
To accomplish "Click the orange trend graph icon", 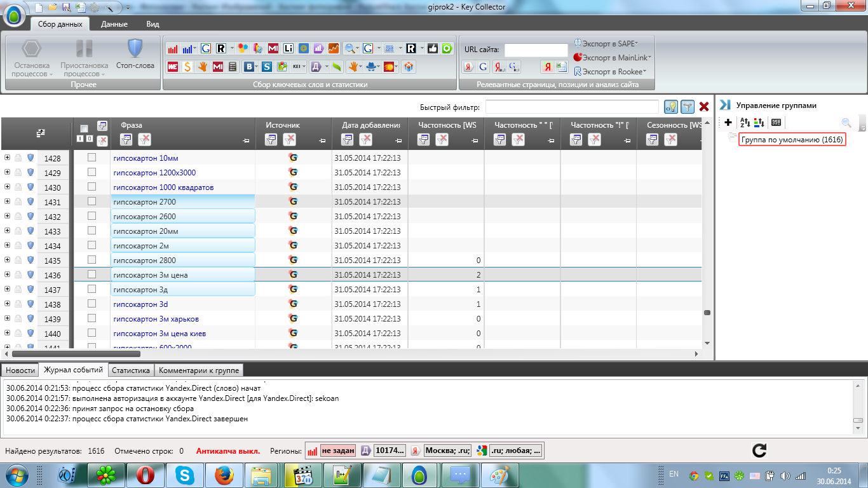I will (x=334, y=48).
